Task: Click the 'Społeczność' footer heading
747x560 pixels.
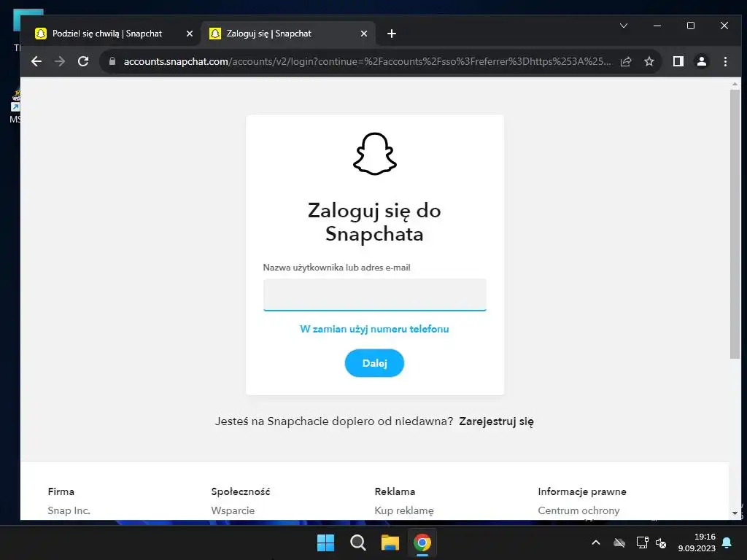Action: (241, 491)
